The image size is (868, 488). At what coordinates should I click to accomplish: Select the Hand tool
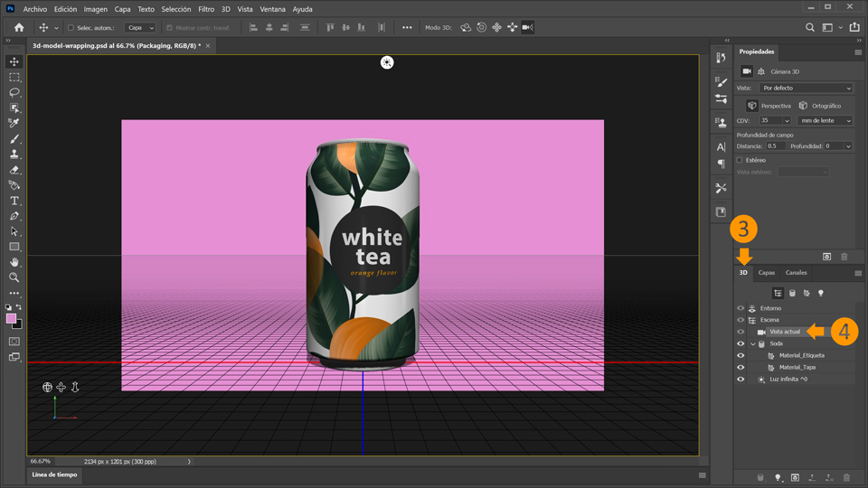coord(14,262)
